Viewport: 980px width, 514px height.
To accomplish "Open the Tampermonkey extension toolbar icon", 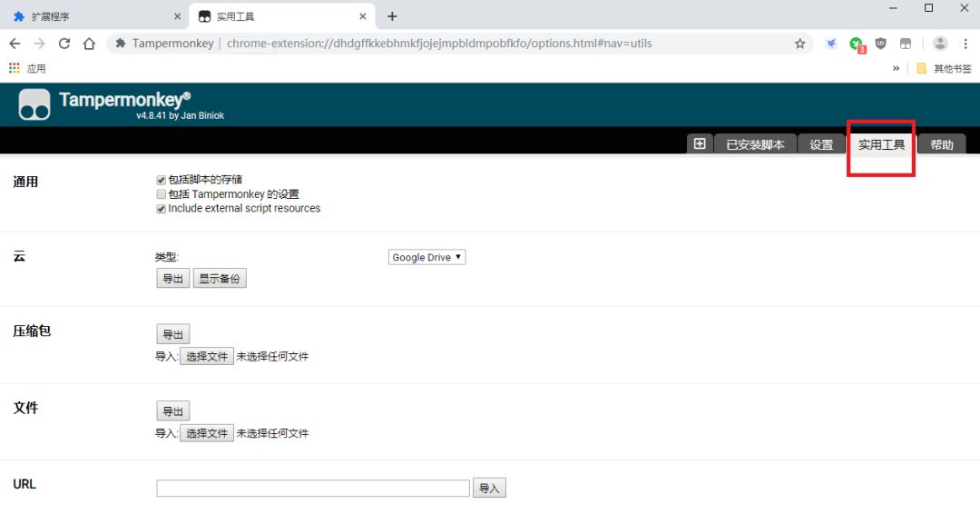I will [906, 44].
